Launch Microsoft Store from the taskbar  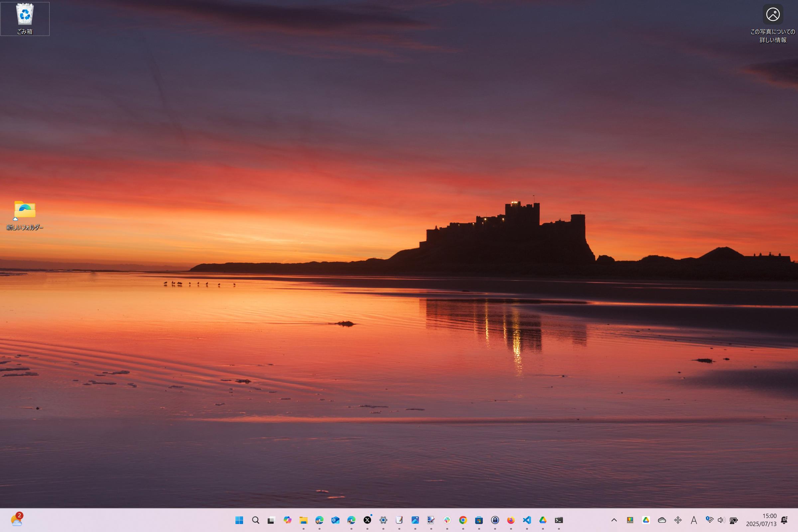click(480, 520)
